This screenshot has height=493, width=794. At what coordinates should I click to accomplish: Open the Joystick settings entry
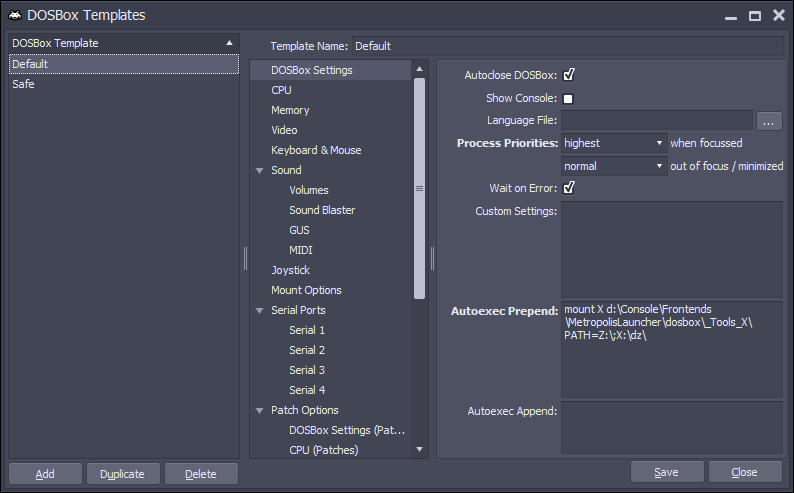click(x=290, y=270)
